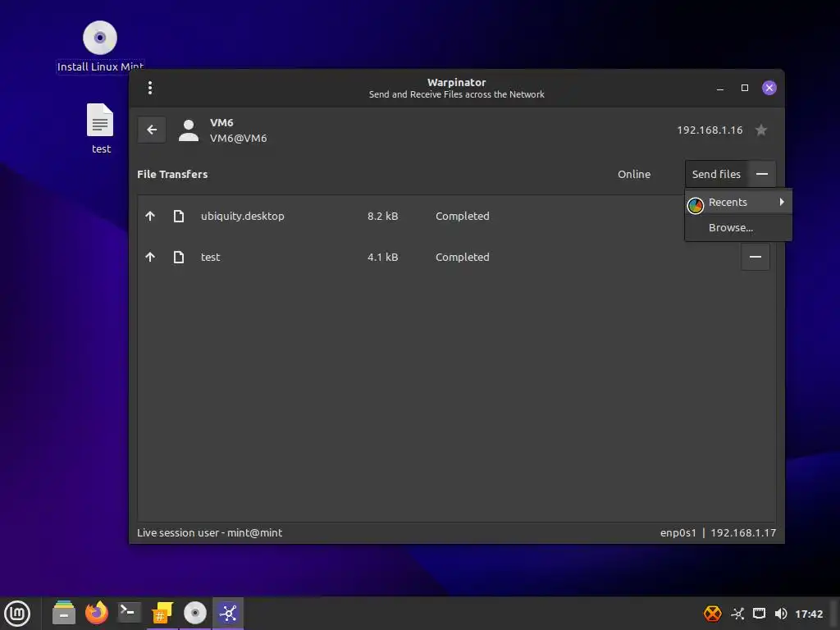Image resolution: width=840 pixels, height=630 pixels.
Task: Open the terminal from the panel
Action: tap(129, 613)
